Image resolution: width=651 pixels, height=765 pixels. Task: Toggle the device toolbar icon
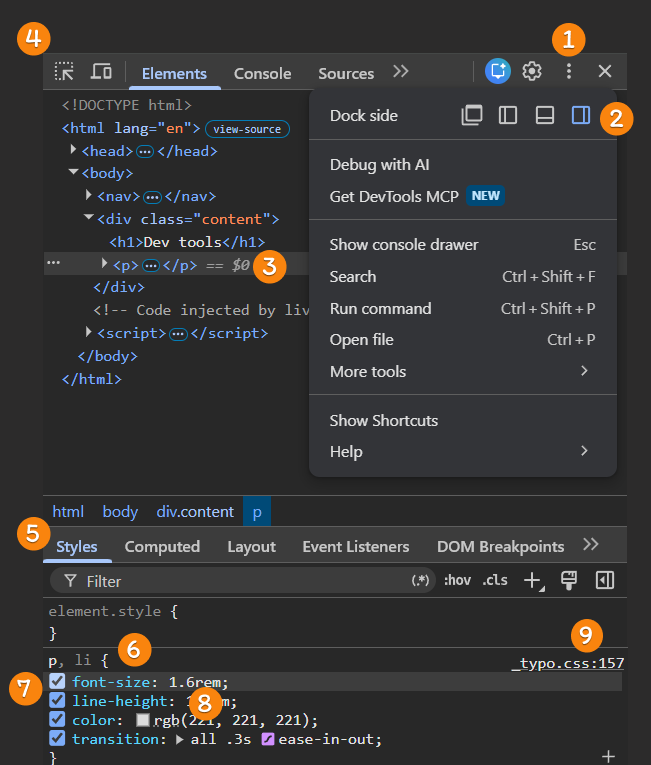click(x=101, y=71)
